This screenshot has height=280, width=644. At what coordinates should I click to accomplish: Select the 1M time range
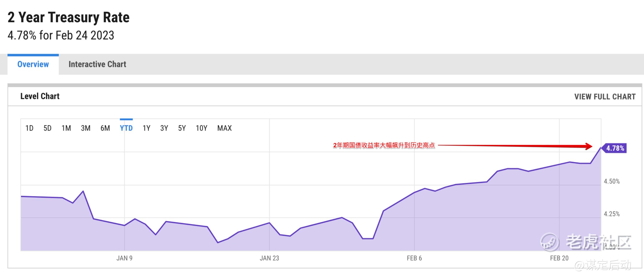(x=66, y=128)
